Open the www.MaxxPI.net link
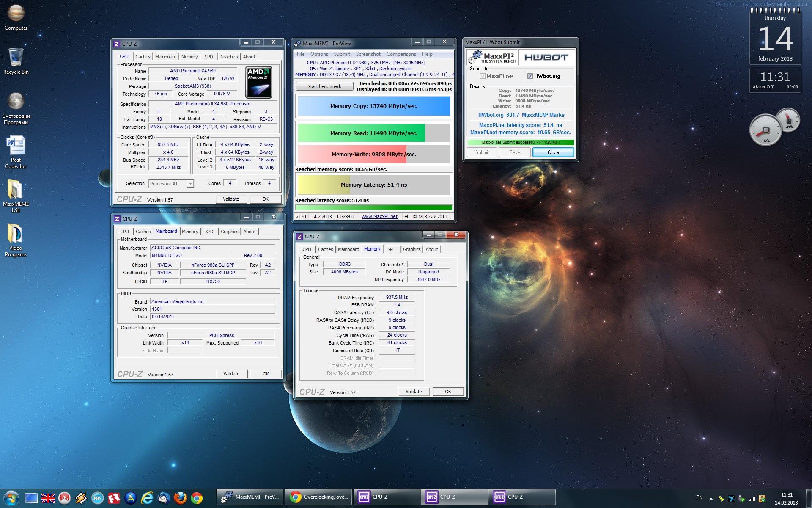812x508 pixels. 379,216
